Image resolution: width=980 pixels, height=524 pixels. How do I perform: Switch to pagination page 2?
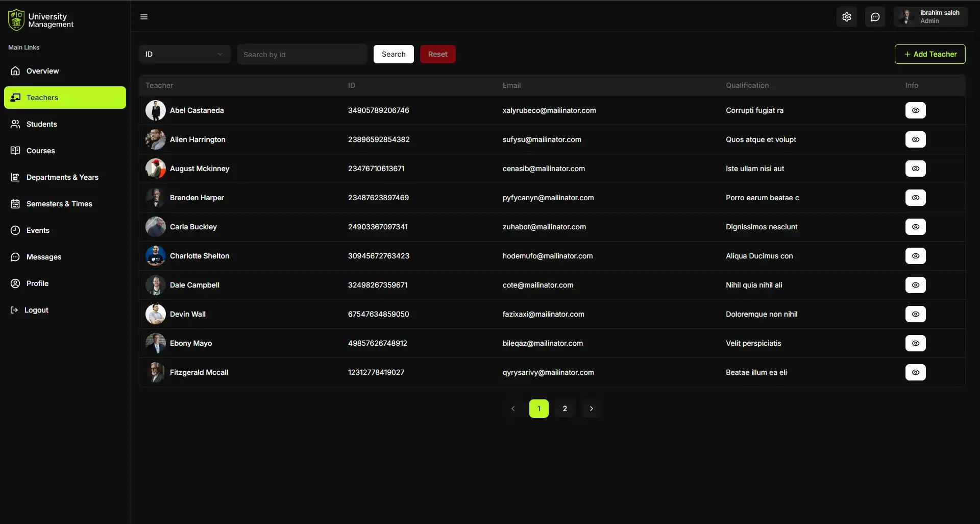pos(565,408)
